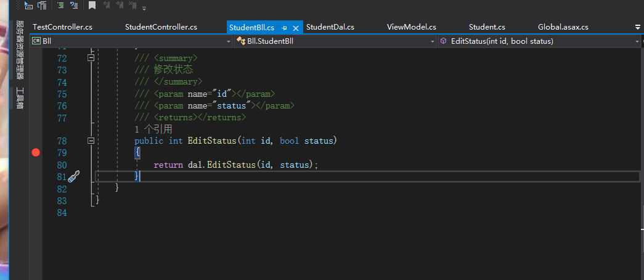
Task: Click the purple method cube icon
Action: [x=444, y=41]
